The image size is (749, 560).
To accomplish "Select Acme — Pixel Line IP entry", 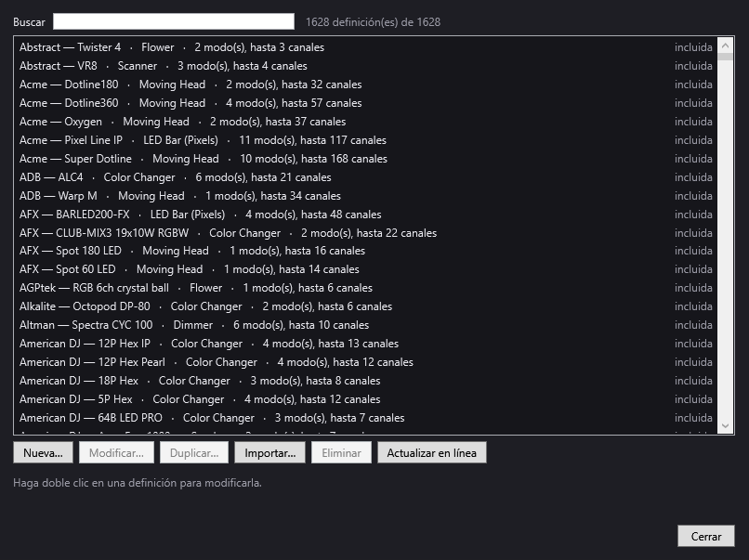I will point(365,140).
